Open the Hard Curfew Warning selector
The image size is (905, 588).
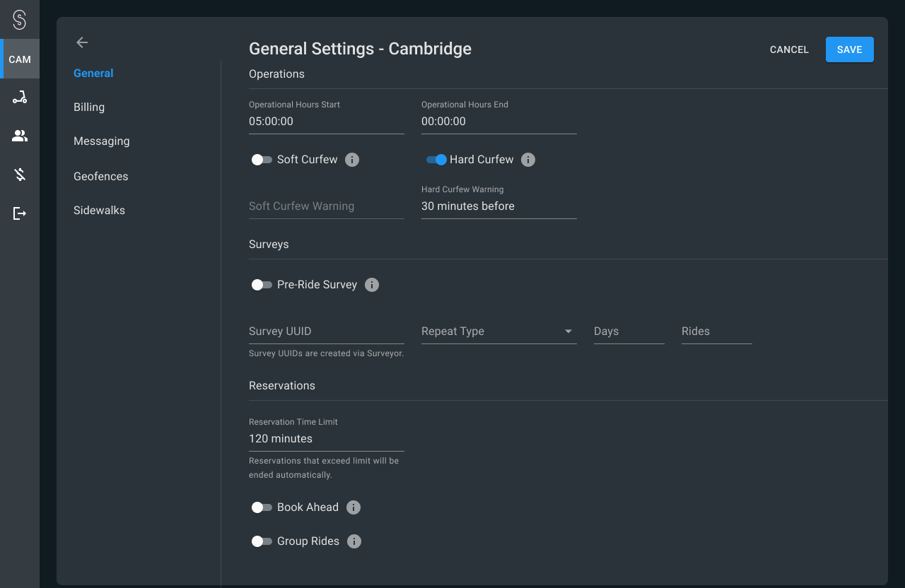click(x=498, y=206)
